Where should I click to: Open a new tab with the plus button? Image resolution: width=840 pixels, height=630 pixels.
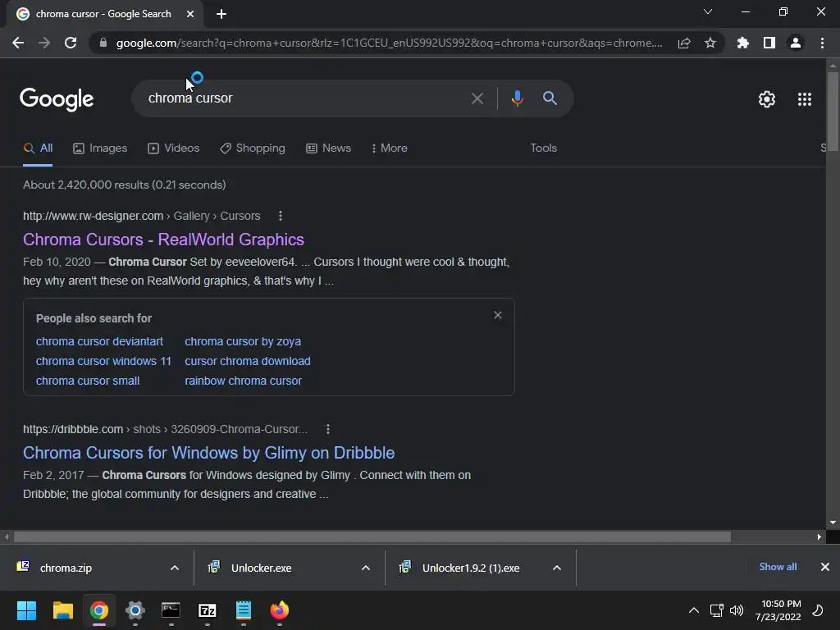pos(221,14)
